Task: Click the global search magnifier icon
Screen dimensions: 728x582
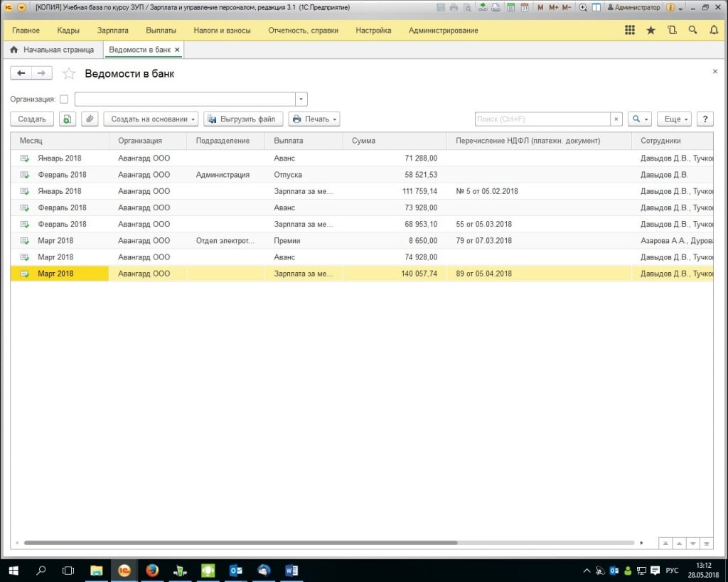Action: pyautogui.click(x=692, y=31)
